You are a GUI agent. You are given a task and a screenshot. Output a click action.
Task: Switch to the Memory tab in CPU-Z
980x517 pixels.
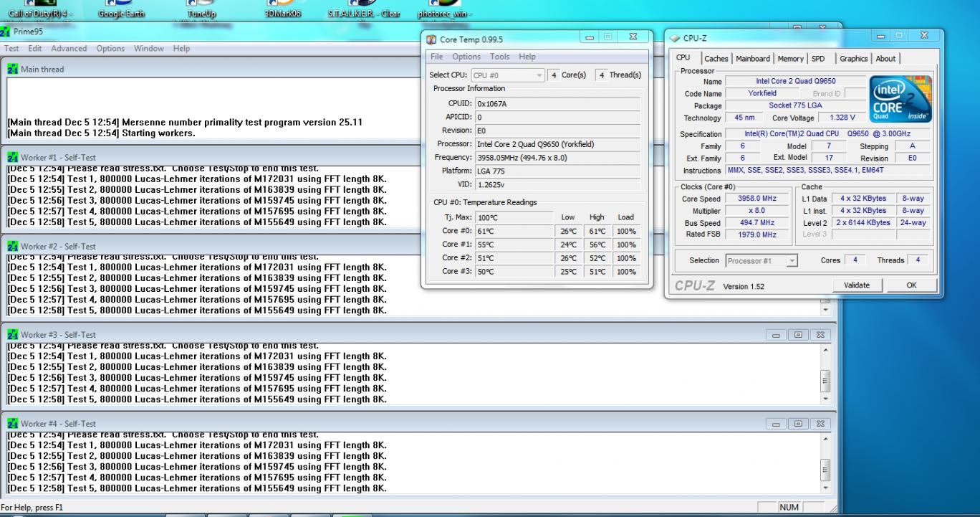pos(791,59)
